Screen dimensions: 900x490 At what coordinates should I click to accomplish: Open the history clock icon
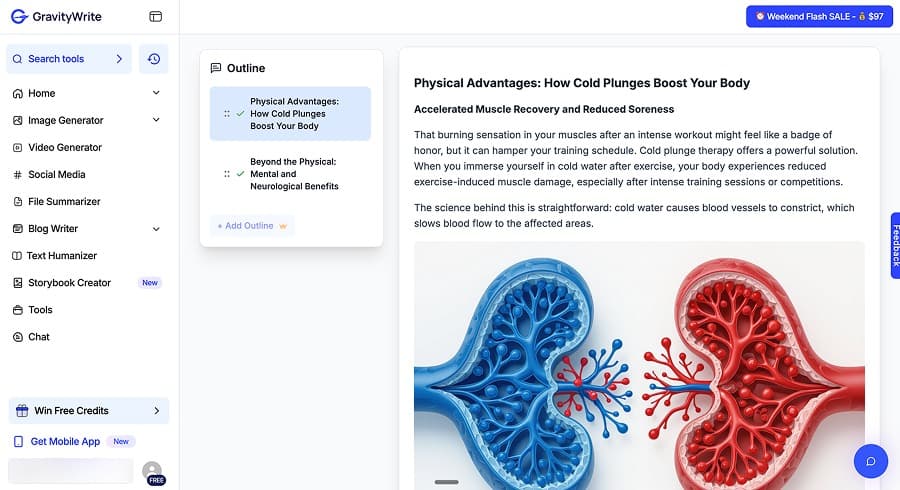[x=154, y=59]
